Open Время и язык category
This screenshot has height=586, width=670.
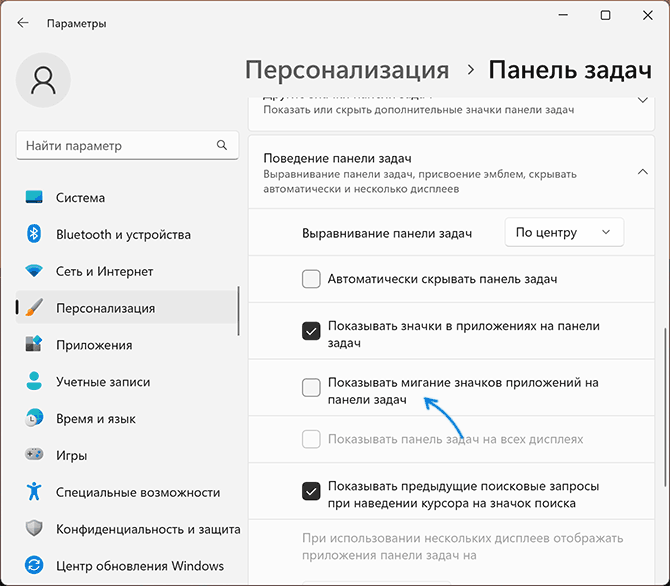coord(127,418)
